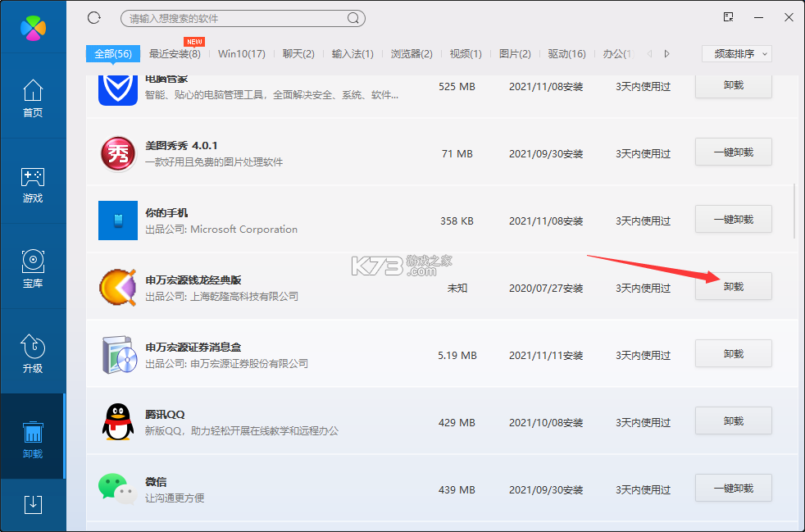Switch to the Win10(17) tab
Viewport: 805px width, 532px height.
coord(242,54)
